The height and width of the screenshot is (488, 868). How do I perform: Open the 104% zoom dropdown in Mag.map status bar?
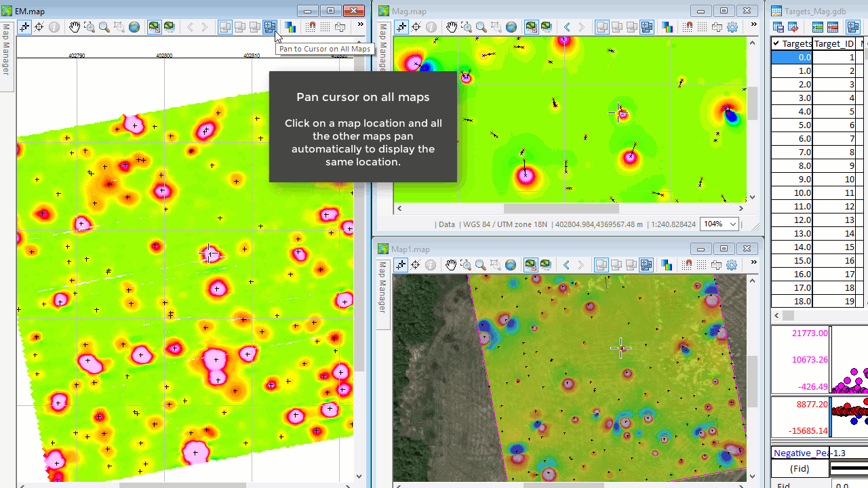tap(732, 224)
